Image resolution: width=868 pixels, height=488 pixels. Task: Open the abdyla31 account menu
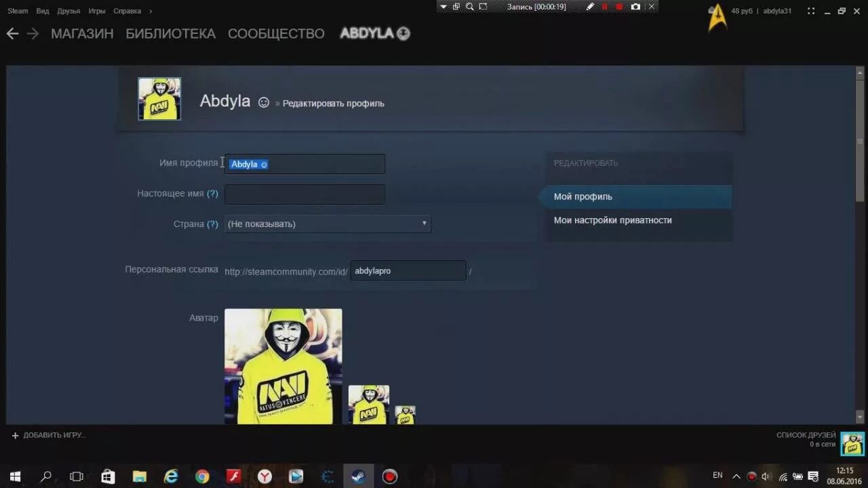click(777, 11)
